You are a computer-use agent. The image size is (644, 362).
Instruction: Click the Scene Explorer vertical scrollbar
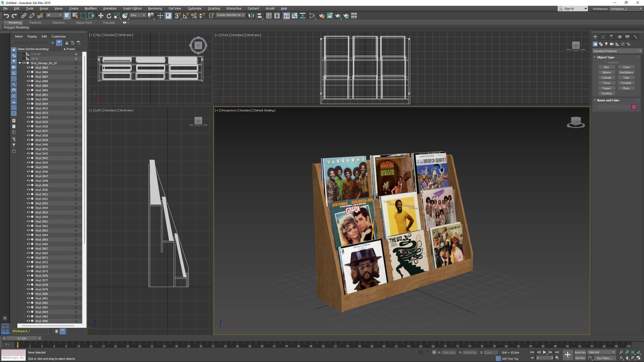(x=85, y=150)
